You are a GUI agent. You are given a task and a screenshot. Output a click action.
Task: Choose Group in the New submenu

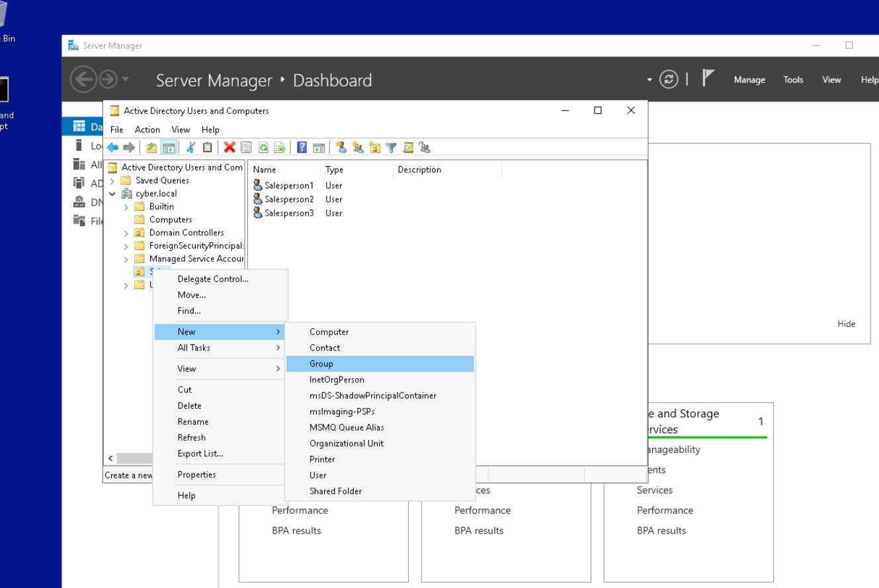coord(380,364)
